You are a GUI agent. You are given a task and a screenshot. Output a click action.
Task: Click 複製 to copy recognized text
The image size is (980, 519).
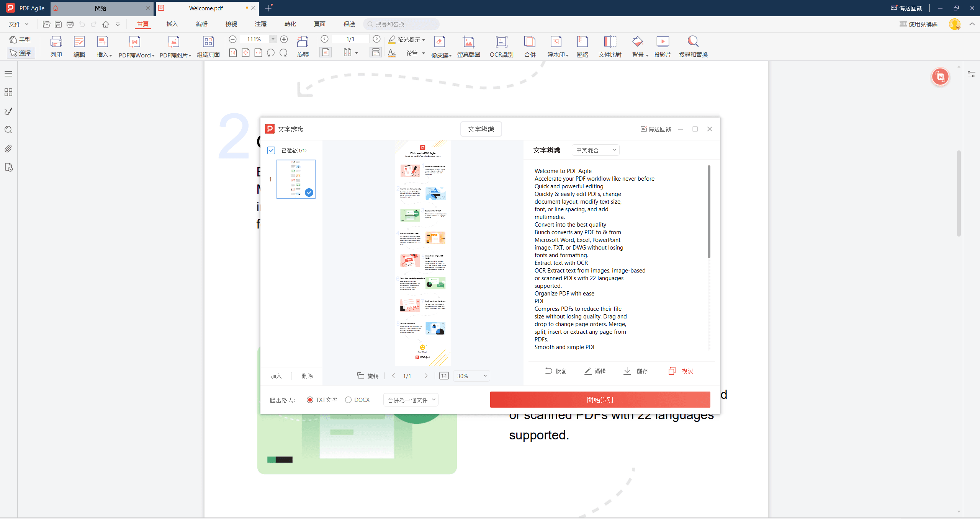point(681,371)
